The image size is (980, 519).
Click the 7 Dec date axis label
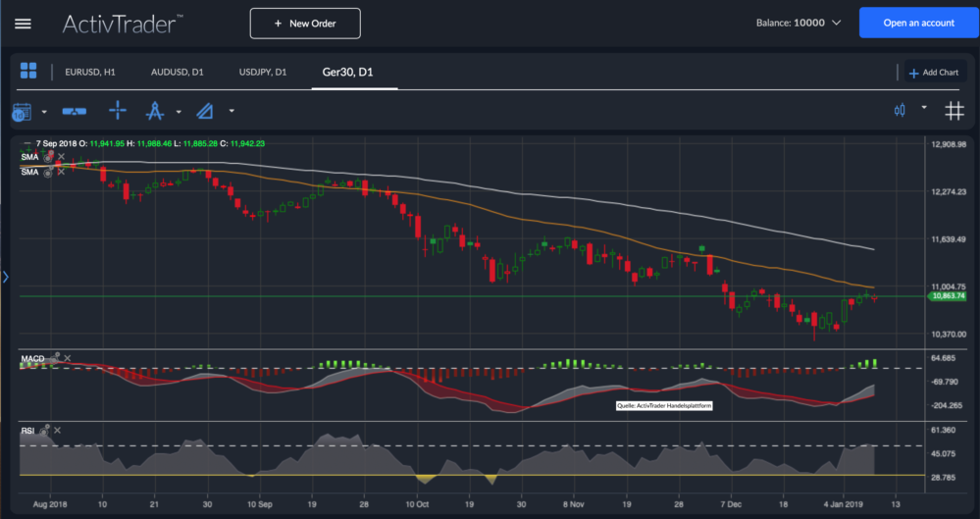(x=731, y=504)
